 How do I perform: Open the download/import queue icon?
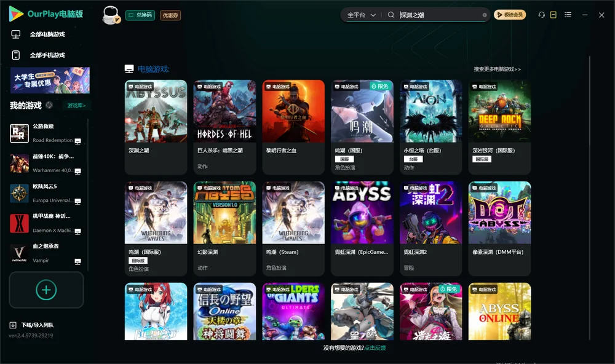(x=13, y=325)
